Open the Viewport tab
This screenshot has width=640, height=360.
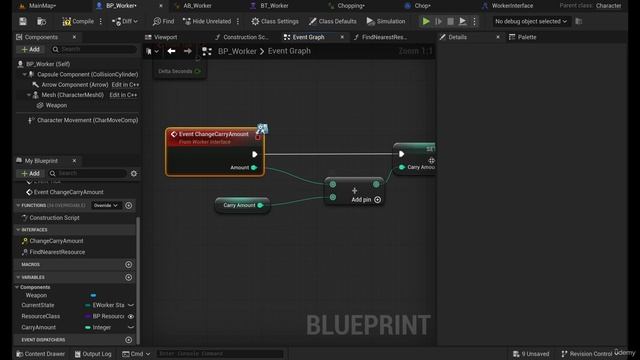(165, 37)
